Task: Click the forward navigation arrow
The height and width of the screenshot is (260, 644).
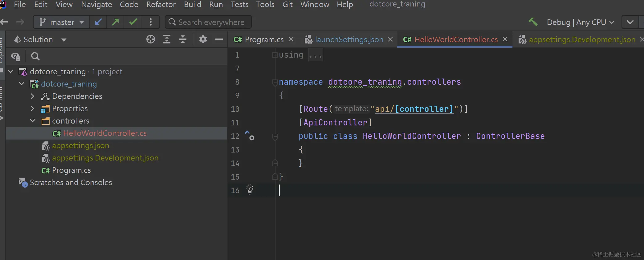Action: click(20, 22)
